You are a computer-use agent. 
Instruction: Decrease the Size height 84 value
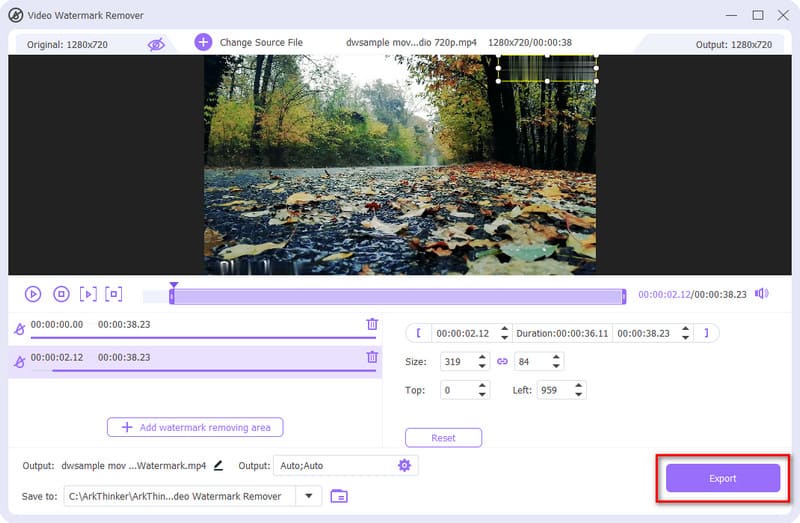556,366
